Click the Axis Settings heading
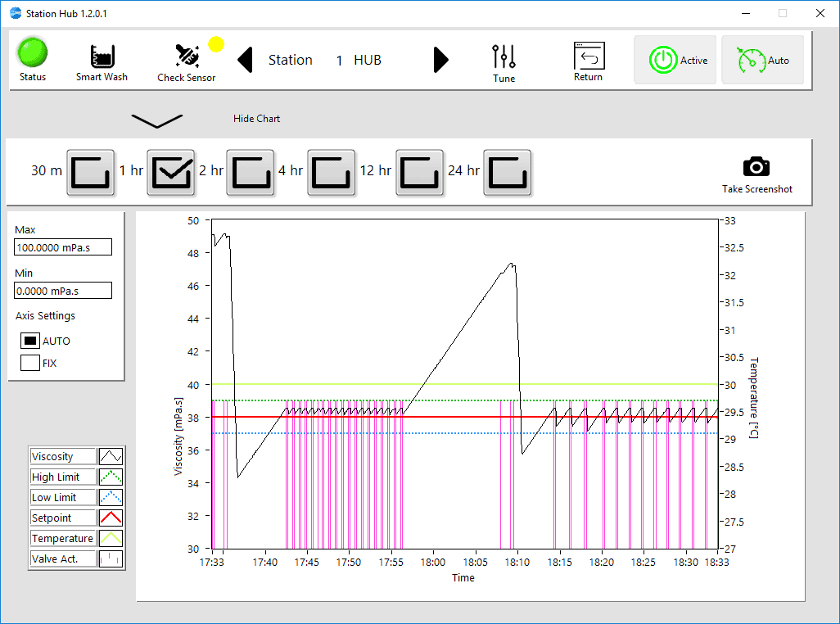This screenshot has height=624, width=840. 46,315
